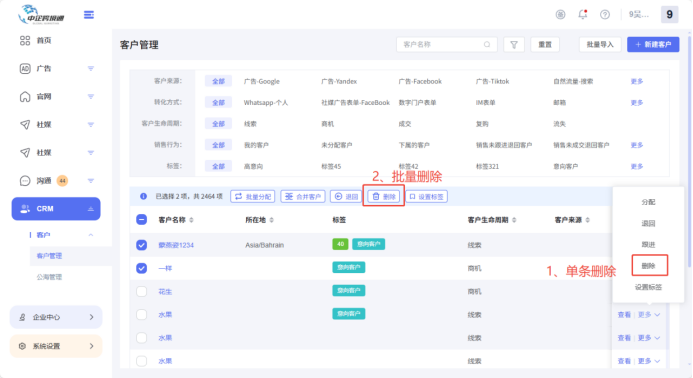Open the customer 蒙燕姿1234
Screen dimensions: 693x378
tap(176, 245)
